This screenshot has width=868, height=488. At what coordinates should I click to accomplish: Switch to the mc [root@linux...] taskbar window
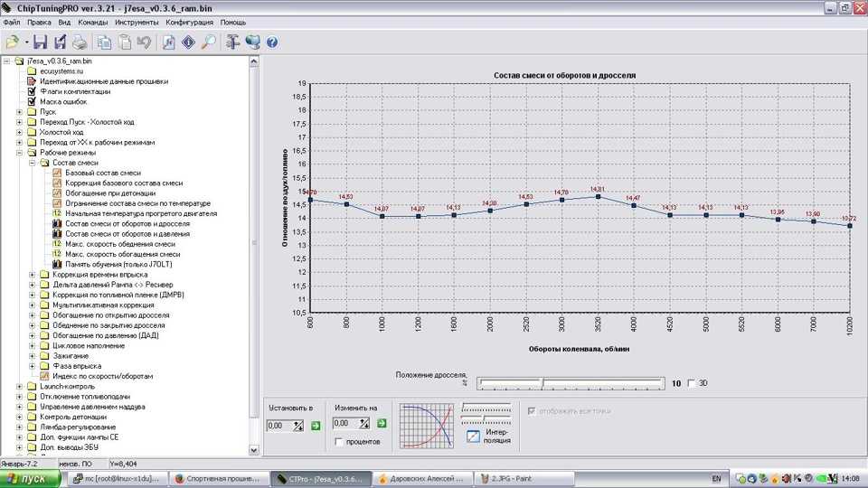117,479
